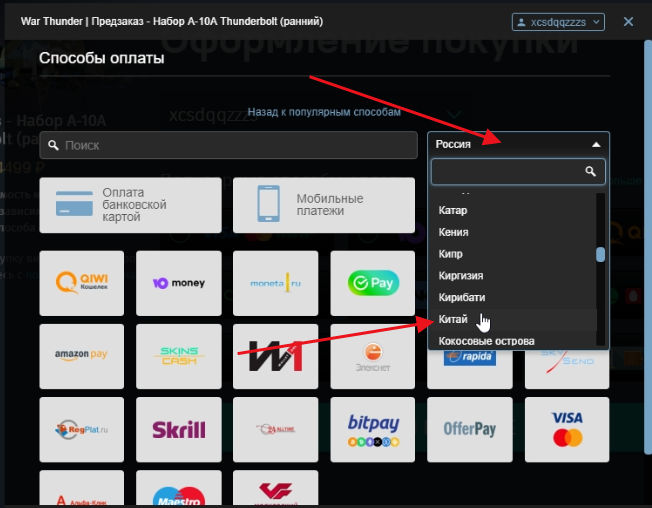
Task: Choose the Maestro payment tile
Action: (x=179, y=489)
